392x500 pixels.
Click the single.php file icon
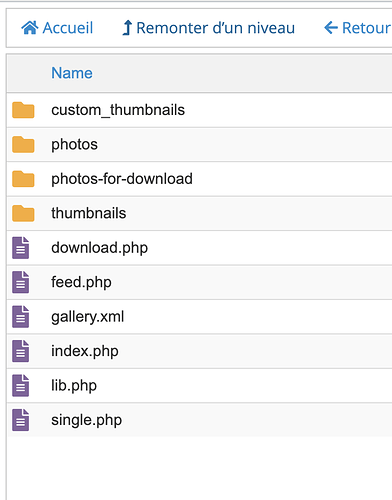tap(21, 420)
